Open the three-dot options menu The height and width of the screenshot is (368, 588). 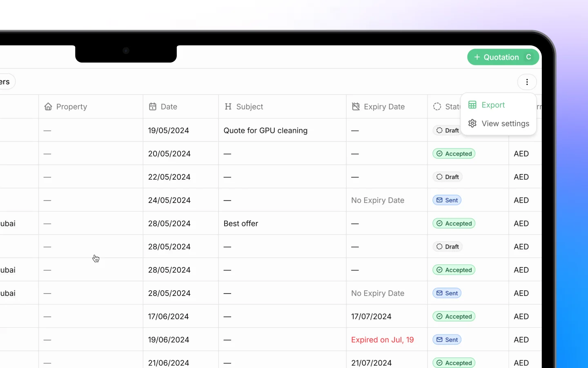click(x=527, y=82)
